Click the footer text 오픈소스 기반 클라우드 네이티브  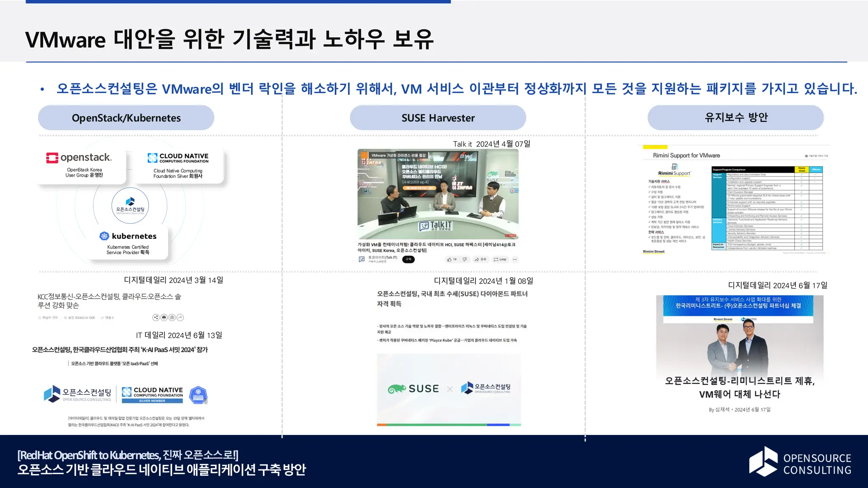click(161, 470)
